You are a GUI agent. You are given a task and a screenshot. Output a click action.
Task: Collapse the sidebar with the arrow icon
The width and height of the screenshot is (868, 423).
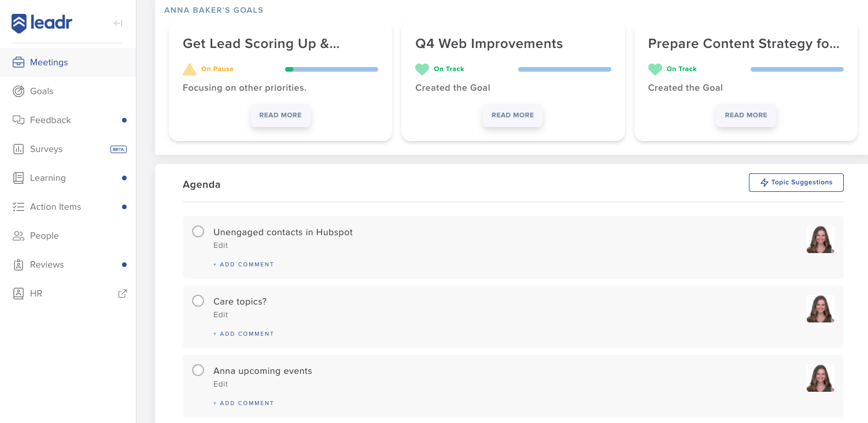[x=118, y=23]
